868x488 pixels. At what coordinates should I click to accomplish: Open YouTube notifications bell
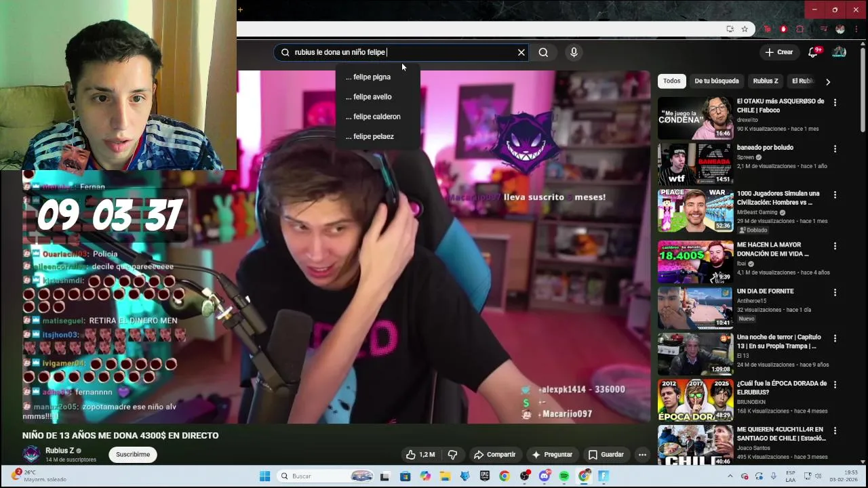[x=813, y=52]
